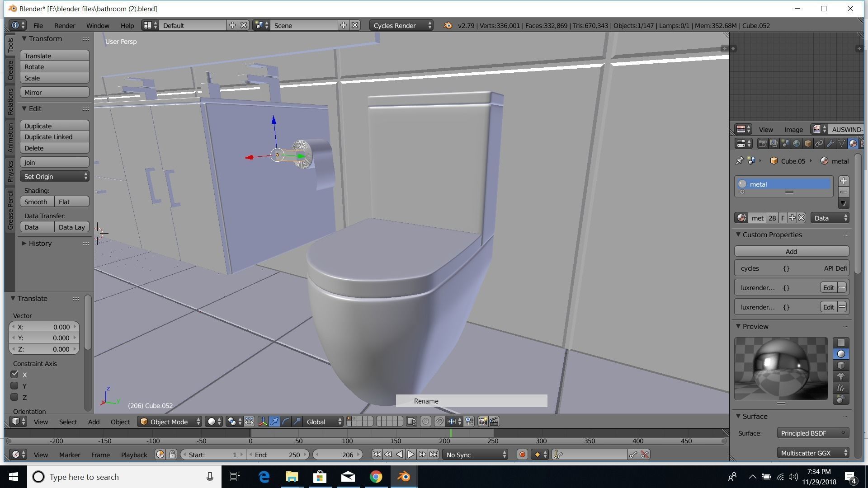Set shading to Smooth

(37, 202)
